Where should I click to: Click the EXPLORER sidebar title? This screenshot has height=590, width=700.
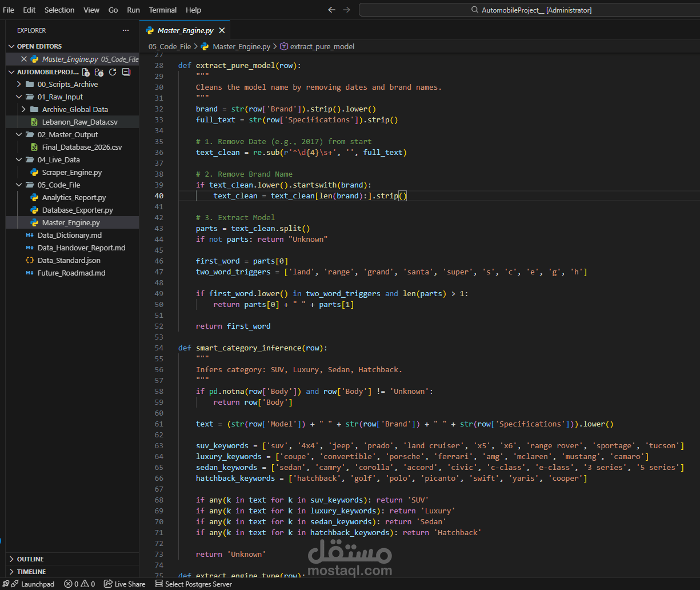point(31,30)
